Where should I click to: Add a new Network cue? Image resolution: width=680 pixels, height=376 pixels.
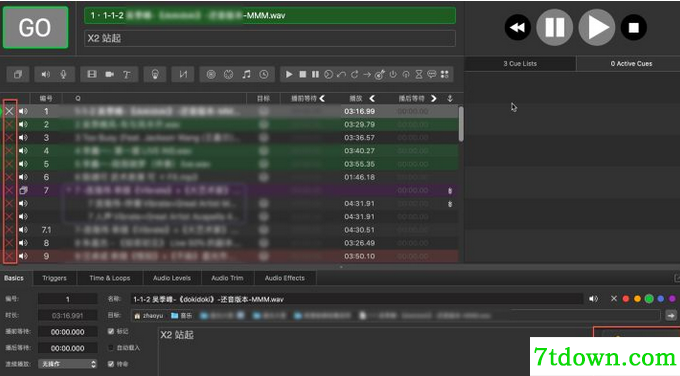(211, 75)
